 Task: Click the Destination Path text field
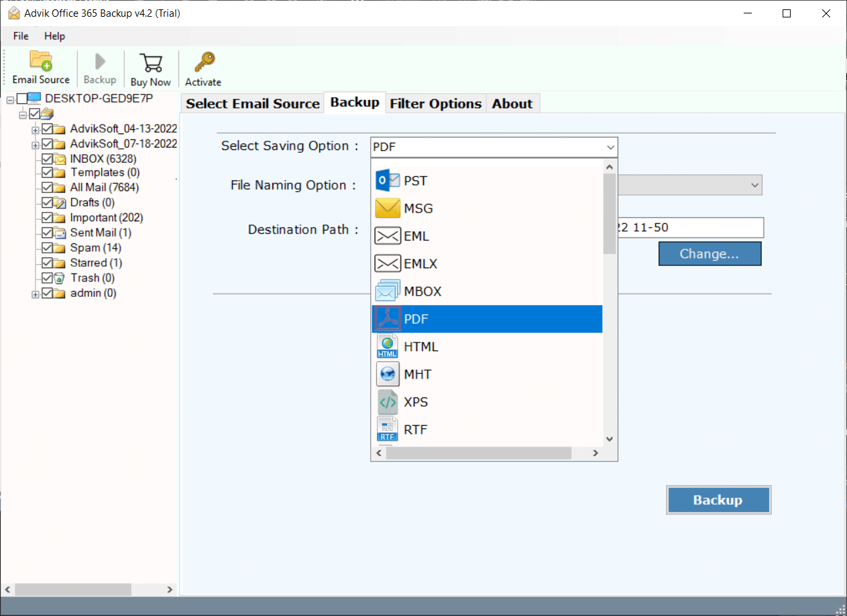coord(690,228)
